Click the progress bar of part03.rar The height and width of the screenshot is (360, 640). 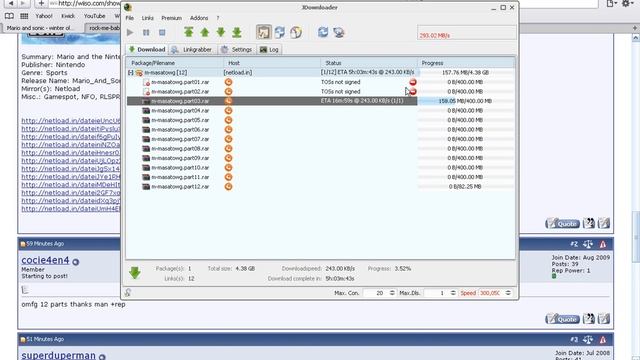pyautogui.click(x=466, y=101)
